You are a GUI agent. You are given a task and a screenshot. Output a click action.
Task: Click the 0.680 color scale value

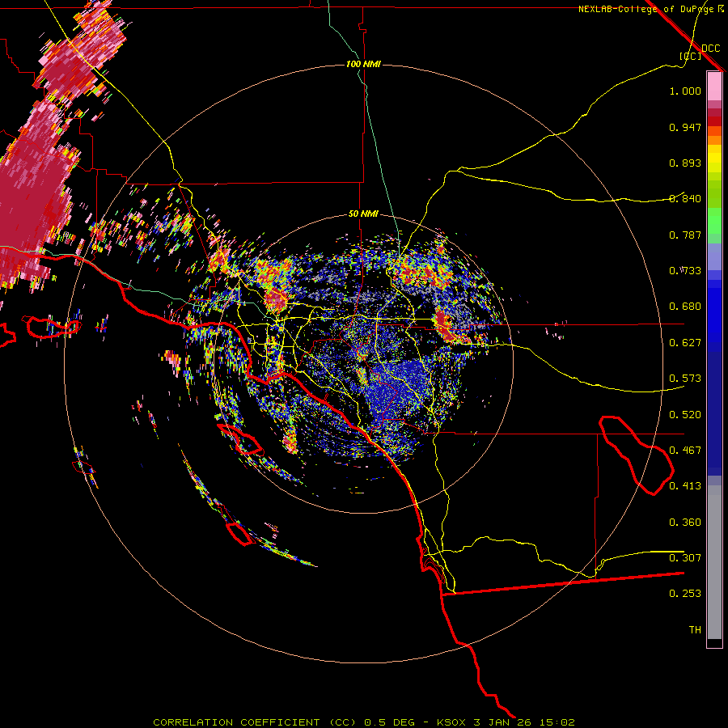tap(685, 307)
